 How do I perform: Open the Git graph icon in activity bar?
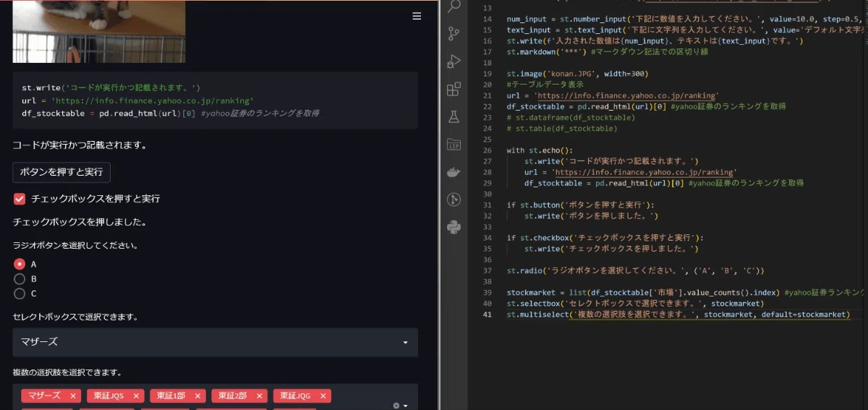click(x=454, y=200)
